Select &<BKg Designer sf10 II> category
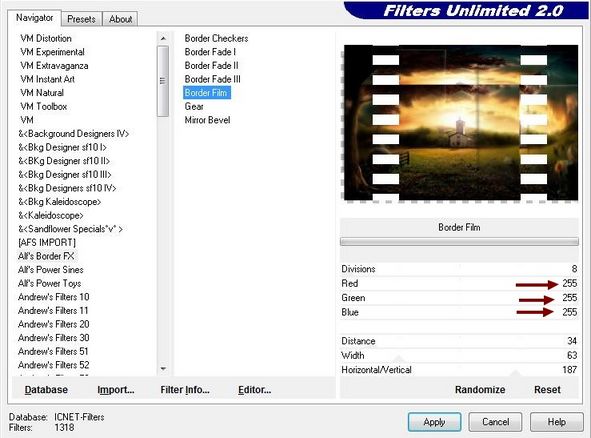 point(64,161)
